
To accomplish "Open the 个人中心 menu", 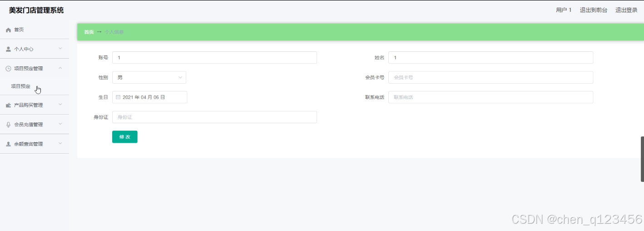I will coord(35,49).
